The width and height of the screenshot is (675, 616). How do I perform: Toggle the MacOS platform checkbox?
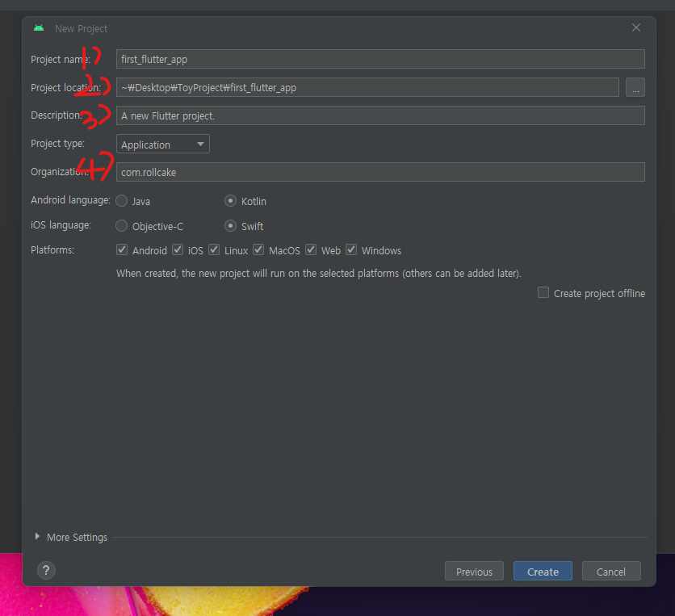(x=258, y=249)
